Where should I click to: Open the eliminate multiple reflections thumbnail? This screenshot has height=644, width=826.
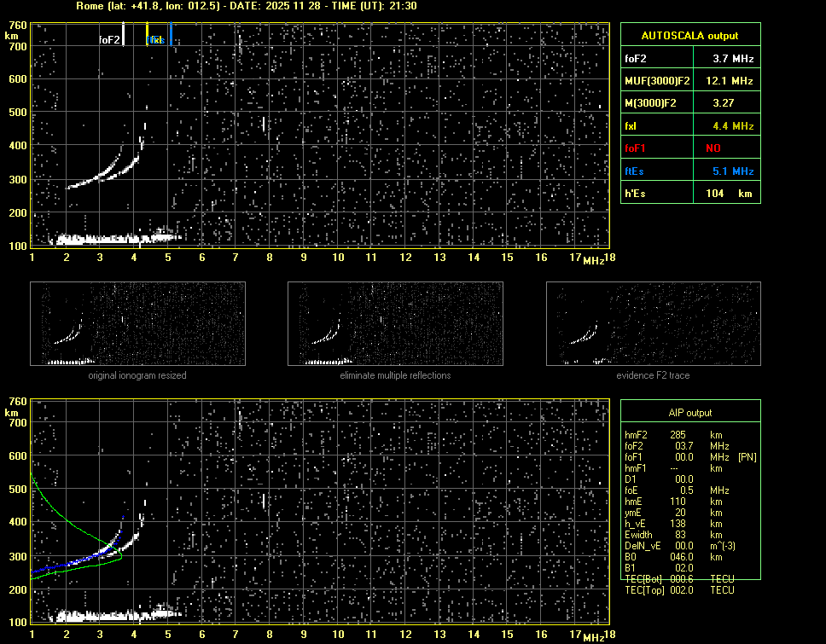(395, 323)
